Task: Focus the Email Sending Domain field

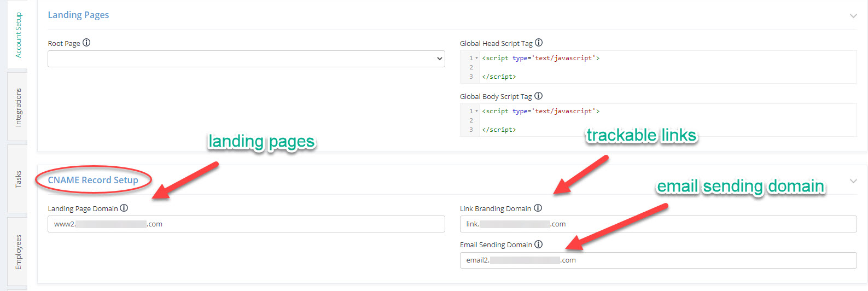Action: (x=659, y=260)
